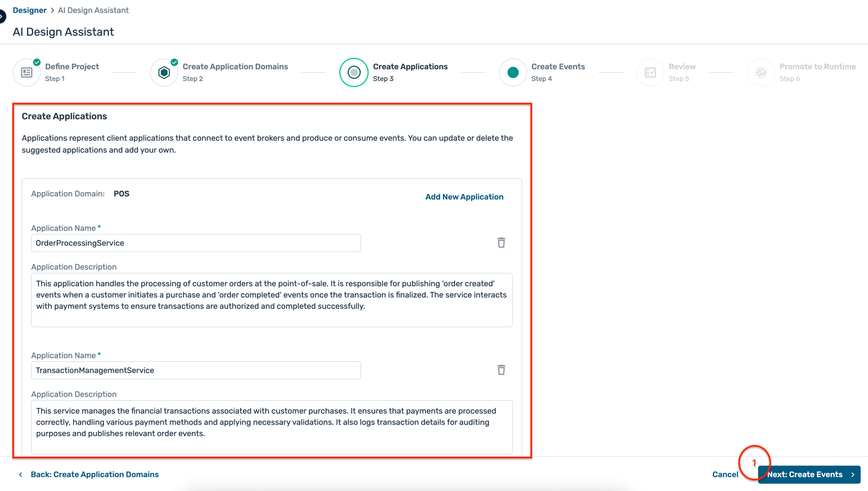Click Next: Create Events button
868x491 pixels.
pos(809,474)
